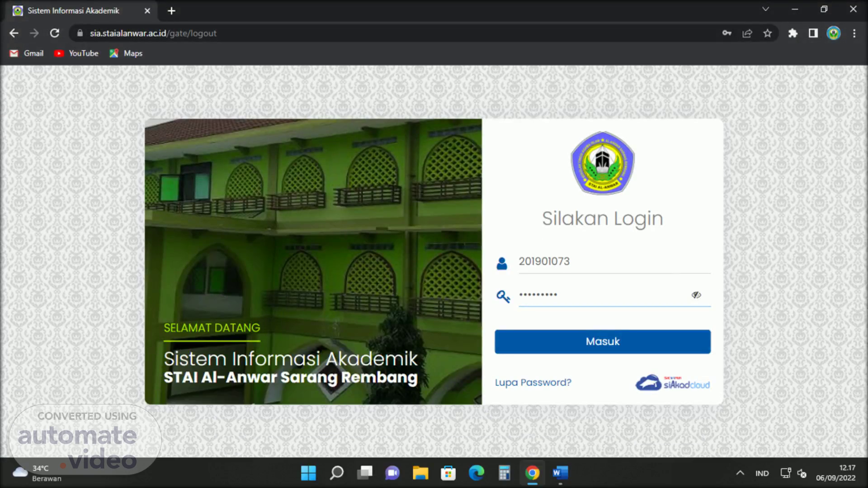Open Chrome three-dot menu
Viewport: 868px width, 488px height.
point(854,33)
